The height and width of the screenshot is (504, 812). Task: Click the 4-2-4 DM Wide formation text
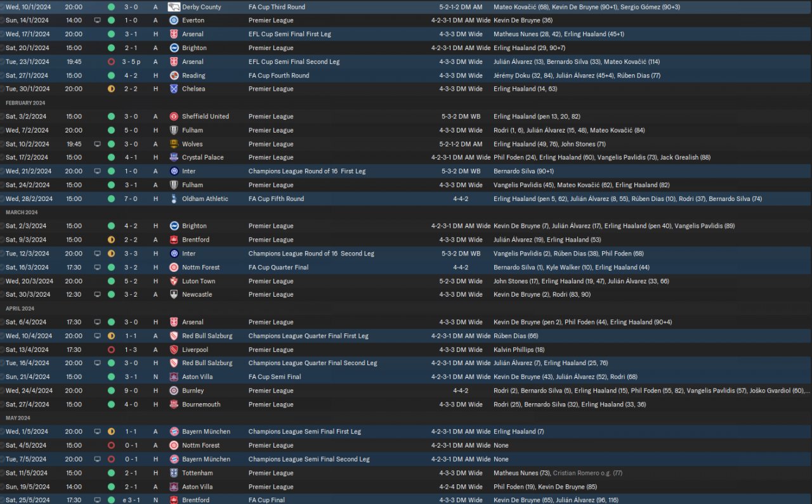pyautogui.click(x=461, y=487)
